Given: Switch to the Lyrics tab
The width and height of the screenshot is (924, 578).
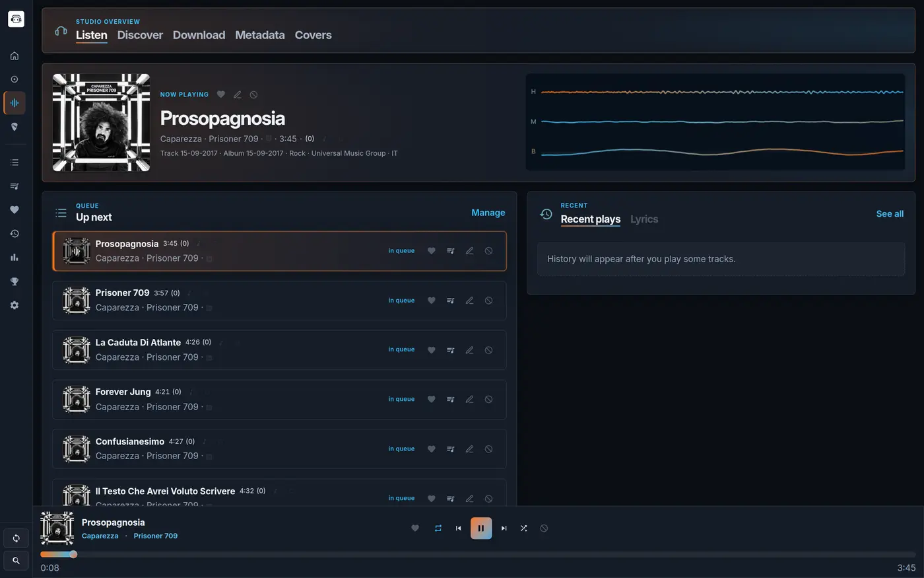Looking at the screenshot, I should pos(644,219).
